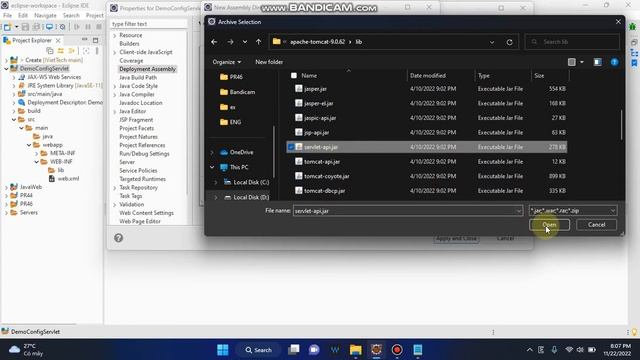Collapse the DemoConfigServlet project node
Image resolution: width=640 pixels, height=360 pixels.
click(7, 69)
